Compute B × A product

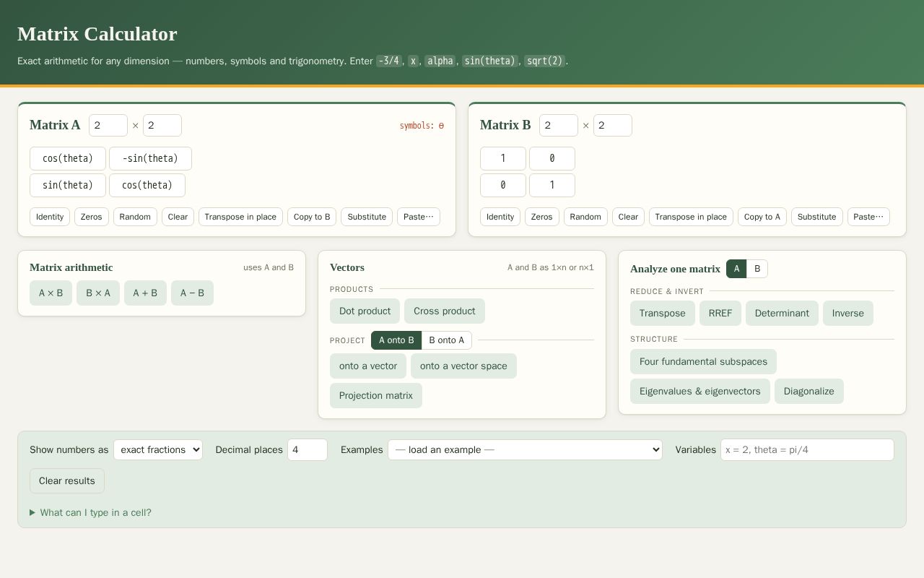point(98,293)
